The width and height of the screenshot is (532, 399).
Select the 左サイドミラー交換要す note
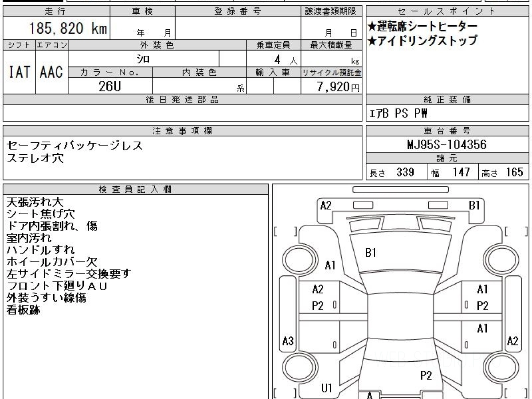point(69,274)
